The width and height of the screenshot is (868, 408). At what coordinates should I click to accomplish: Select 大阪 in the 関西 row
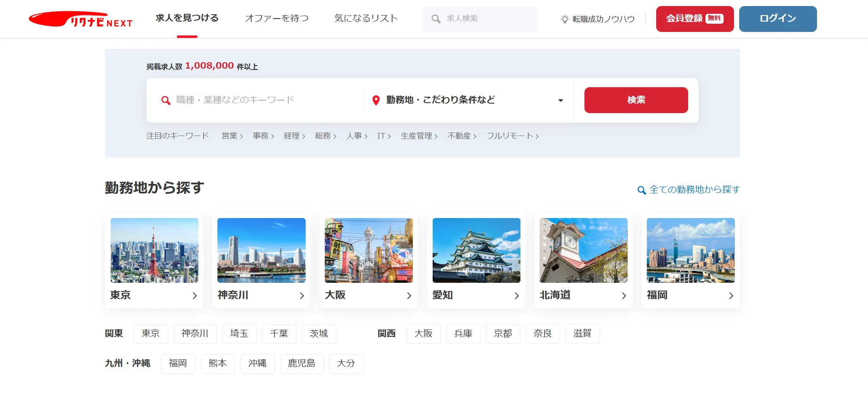pyautogui.click(x=424, y=334)
